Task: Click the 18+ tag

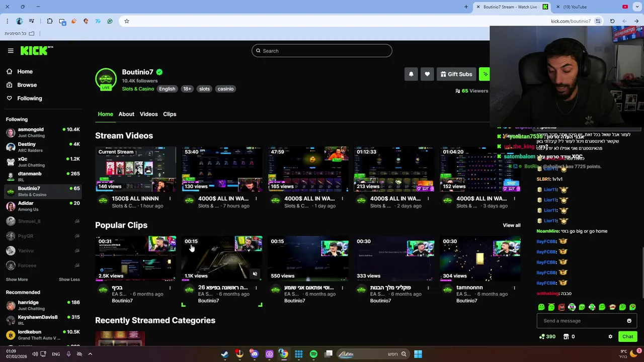Action: click(x=187, y=89)
